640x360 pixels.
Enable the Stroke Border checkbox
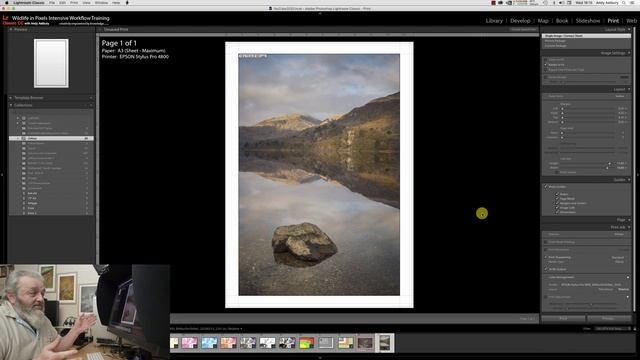(546, 77)
